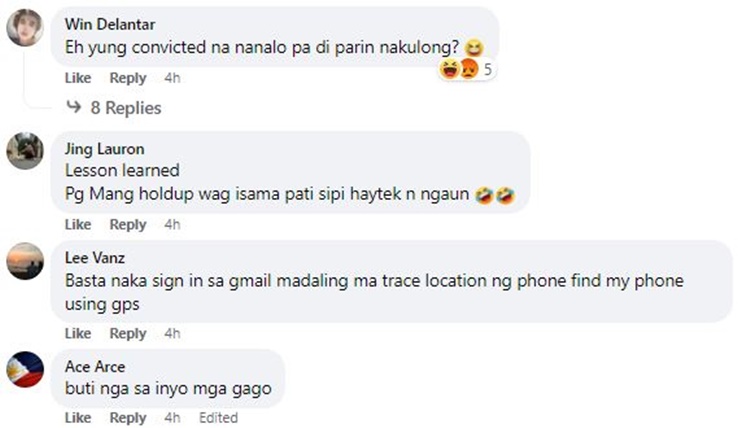Reply to Jing Lauron's comment
Viewport: 750px width, 428px height.
pyautogui.click(x=128, y=224)
